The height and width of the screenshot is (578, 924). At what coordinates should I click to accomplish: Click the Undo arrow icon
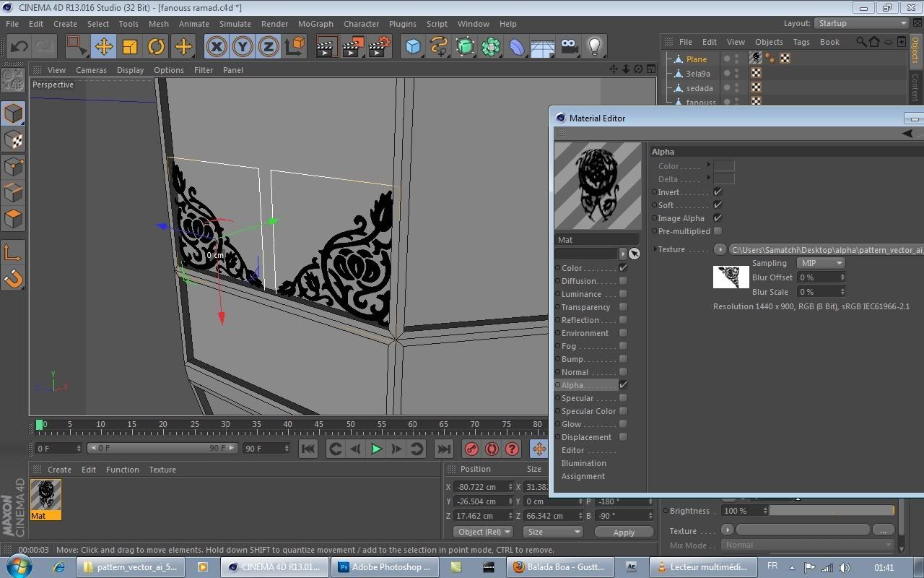coord(19,46)
